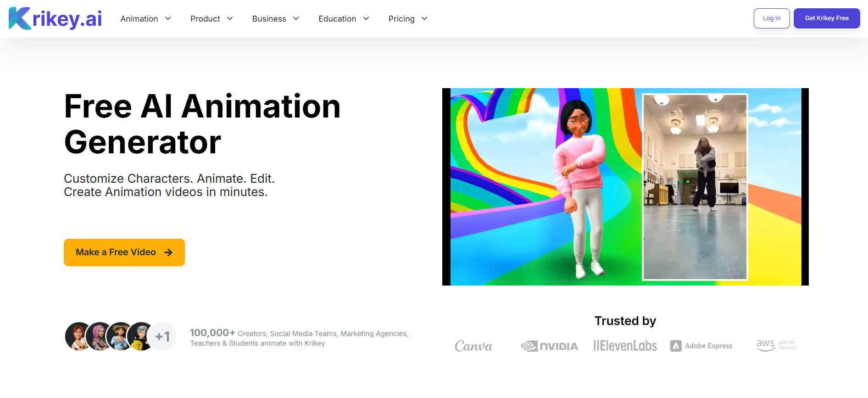The image size is (868, 398).
Task: Click the real dancer video inset
Action: point(695,187)
